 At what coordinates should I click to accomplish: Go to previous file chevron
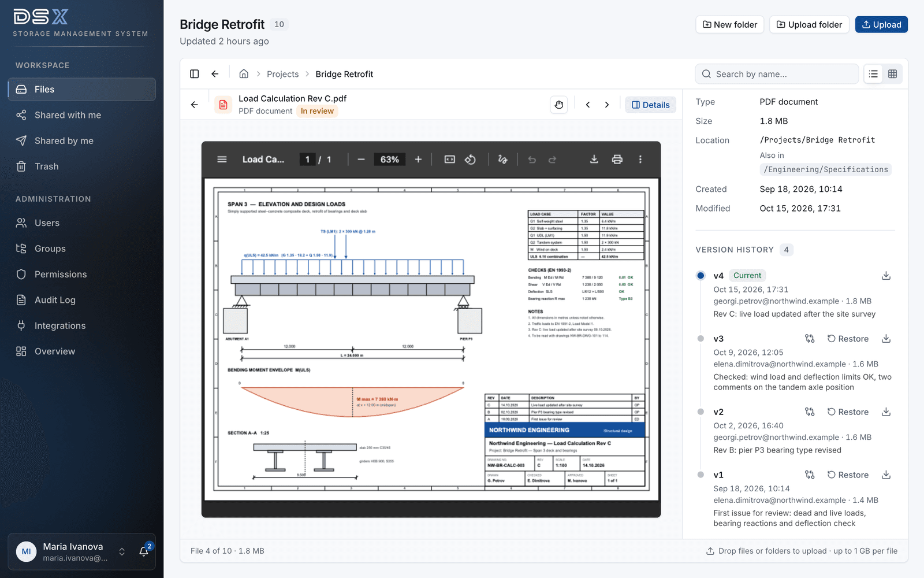[x=588, y=105]
